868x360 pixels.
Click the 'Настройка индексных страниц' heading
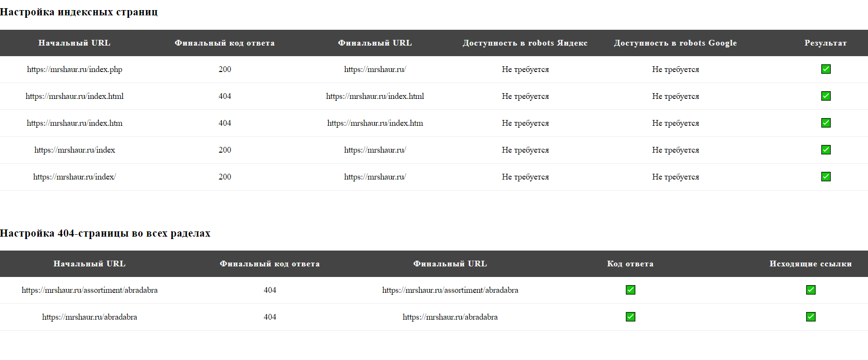(79, 12)
